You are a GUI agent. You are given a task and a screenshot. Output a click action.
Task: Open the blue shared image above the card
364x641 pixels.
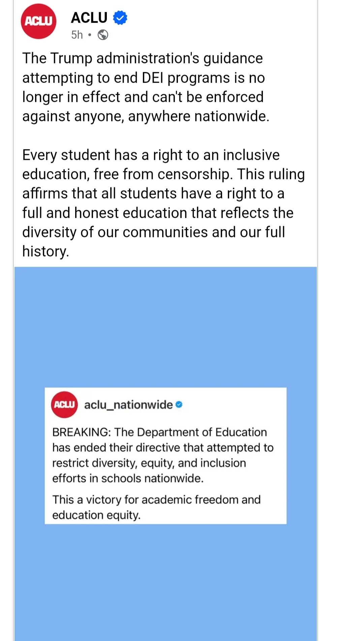point(165,327)
